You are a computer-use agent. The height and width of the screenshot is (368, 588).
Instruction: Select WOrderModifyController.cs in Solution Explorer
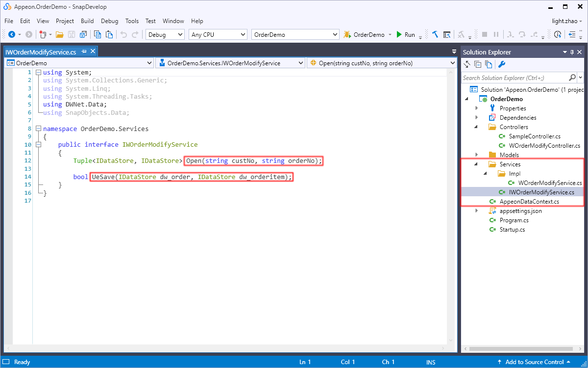point(544,145)
